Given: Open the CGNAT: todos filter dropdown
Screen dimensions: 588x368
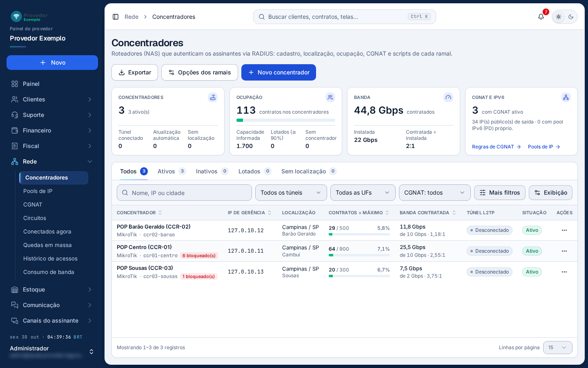Looking at the screenshot, I should pos(435,193).
